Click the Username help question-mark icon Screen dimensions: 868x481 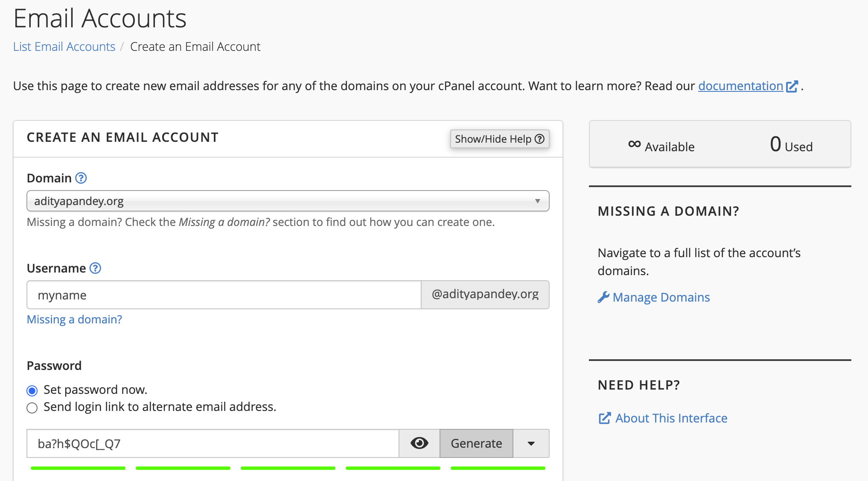click(95, 268)
